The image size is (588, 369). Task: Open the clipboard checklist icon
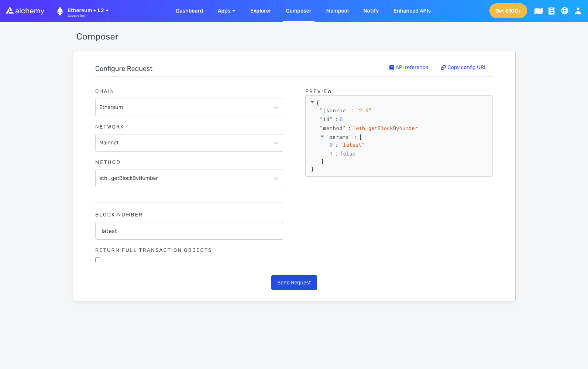[551, 11]
